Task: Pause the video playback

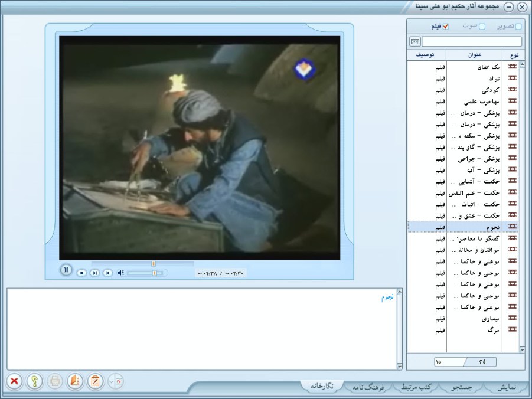Action: 66,270
